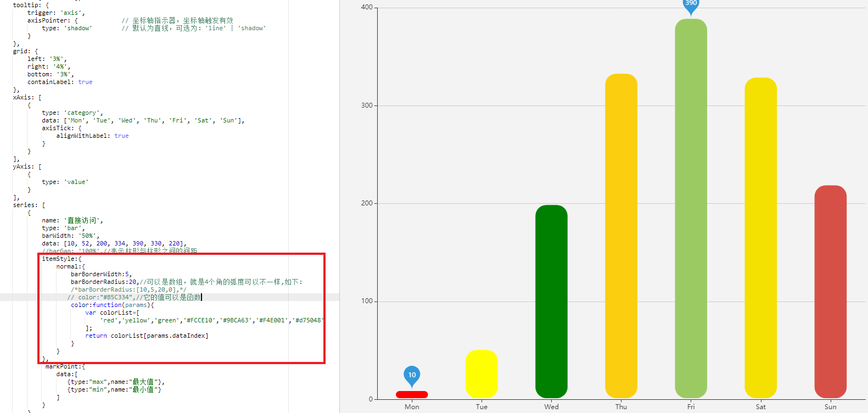Click the blue min marker pin labeled 10
The image size is (868, 413).
[x=412, y=376]
